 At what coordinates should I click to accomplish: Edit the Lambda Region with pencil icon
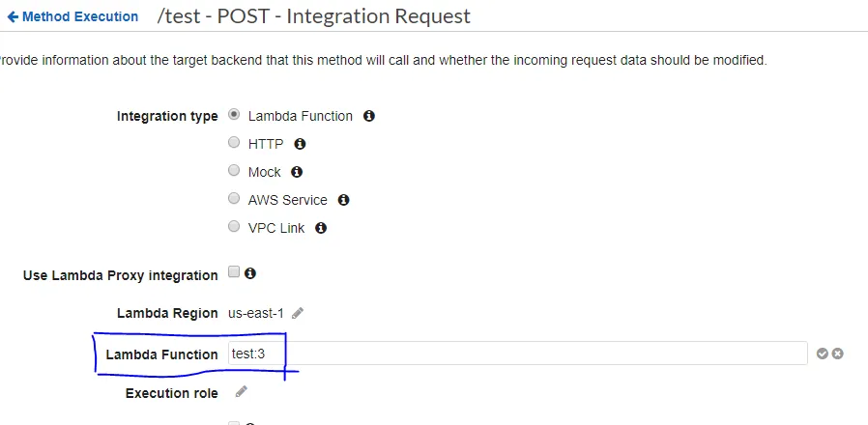pos(299,313)
